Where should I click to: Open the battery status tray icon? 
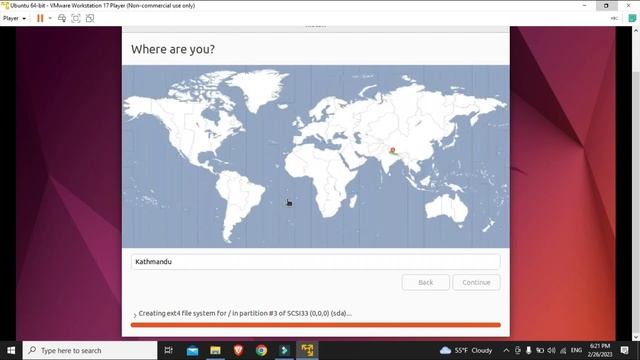[540, 350]
